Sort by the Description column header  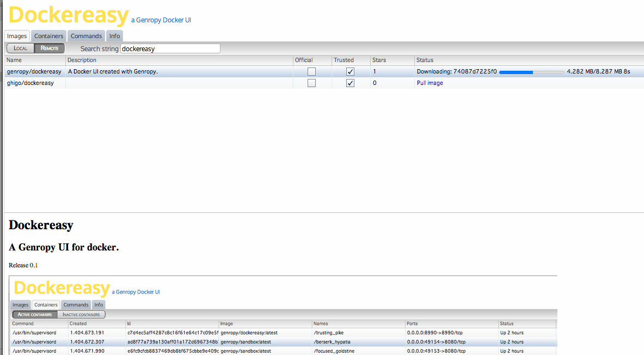click(179, 60)
